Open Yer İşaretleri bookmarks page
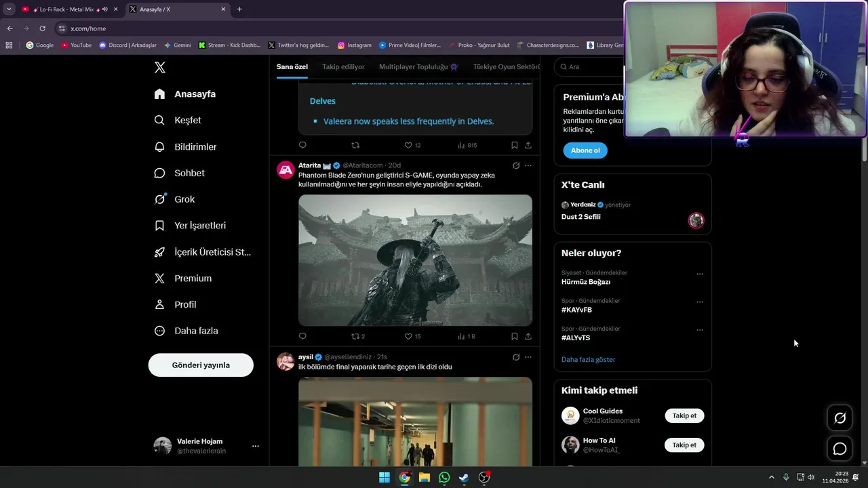This screenshot has width=868, height=488. pos(190,226)
